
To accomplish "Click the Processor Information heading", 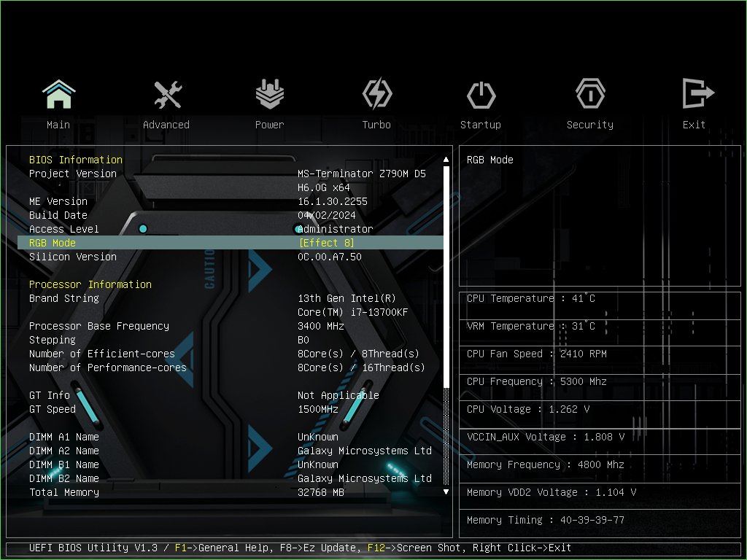I will [90, 284].
